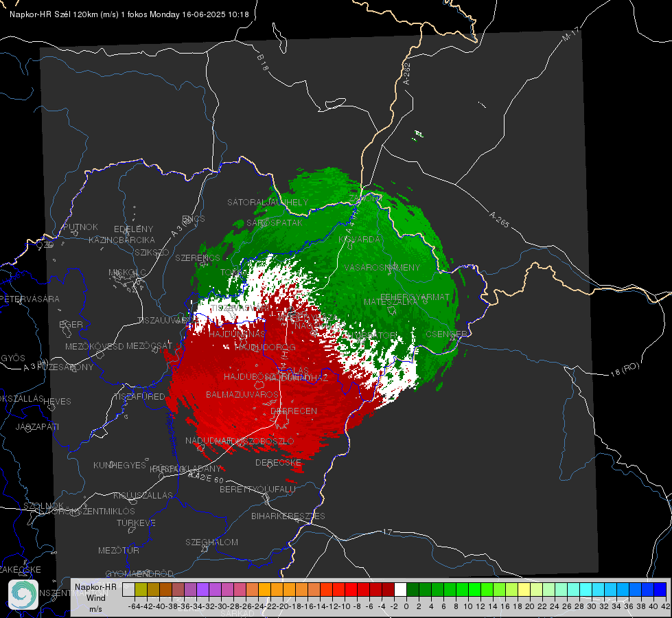Pick the yellow swatch near 18 m/s
Screen dimensions: 672x618
click(x=524, y=589)
